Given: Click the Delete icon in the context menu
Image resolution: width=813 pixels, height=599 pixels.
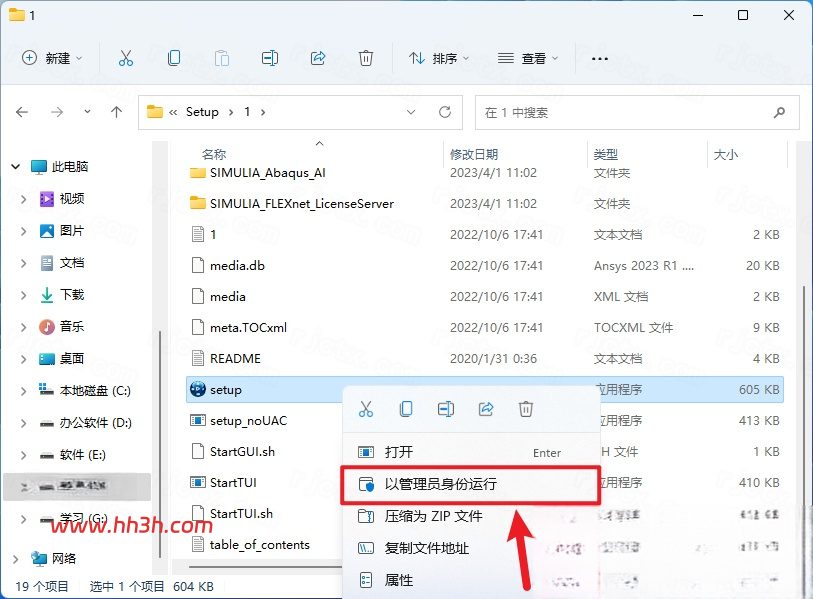Looking at the screenshot, I should pos(526,409).
